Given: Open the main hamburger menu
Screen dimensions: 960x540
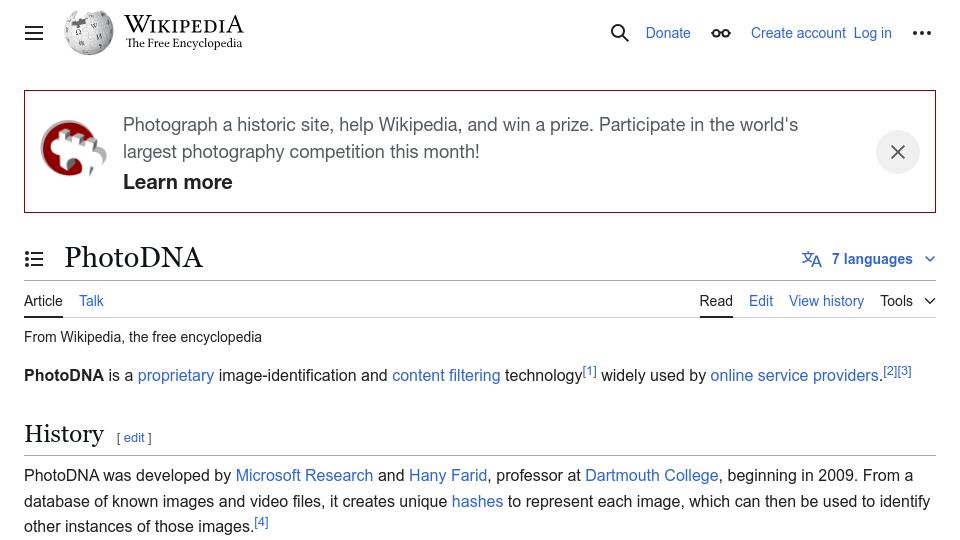Looking at the screenshot, I should 34,33.
